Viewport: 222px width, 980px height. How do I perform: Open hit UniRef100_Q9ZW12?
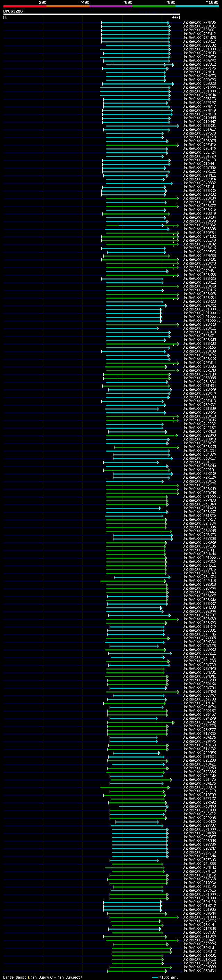pyautogui.click(x=199, y=34)
